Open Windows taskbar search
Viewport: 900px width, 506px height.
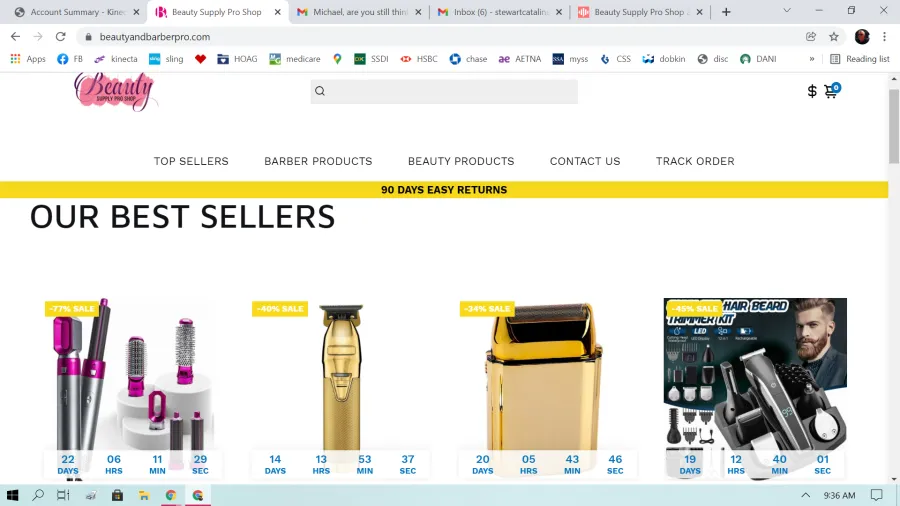38,495
